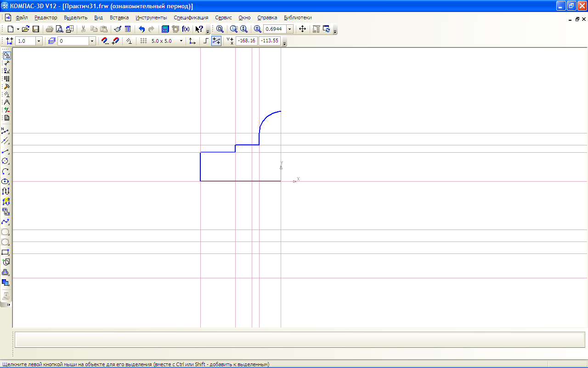Viewport: 588px width, 368px height.
Task: Select the Point tool in the side toolbar
Action: click(6, 131)
